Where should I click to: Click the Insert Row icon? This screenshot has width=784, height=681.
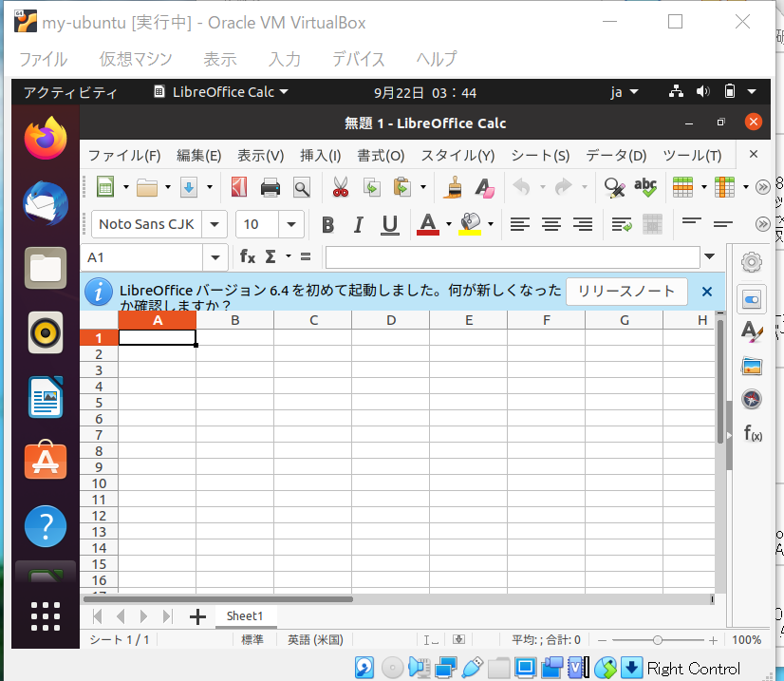point(682,188)
